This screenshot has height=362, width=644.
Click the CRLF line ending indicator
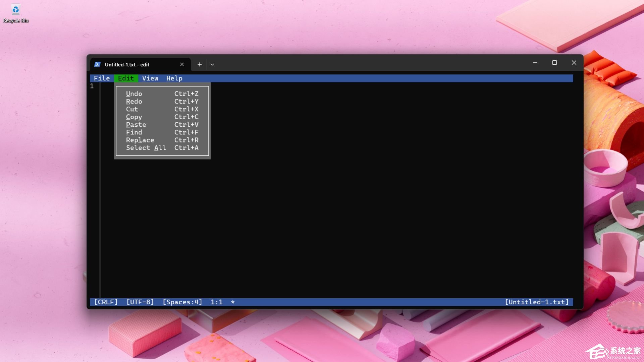pyautogui.click(x=105, y=302)
